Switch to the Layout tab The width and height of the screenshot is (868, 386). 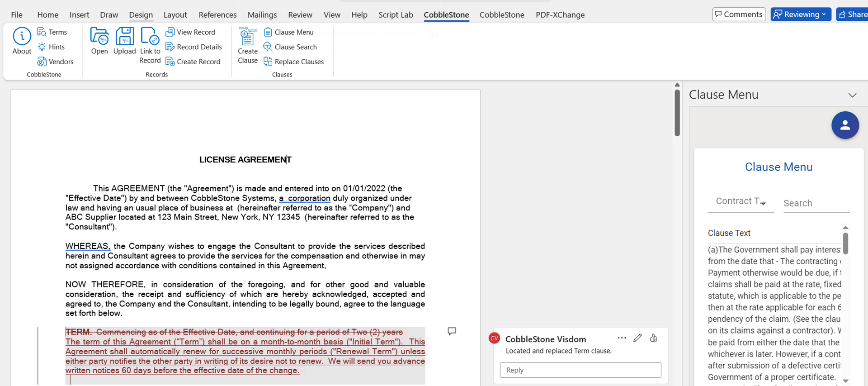click(175, 15)
